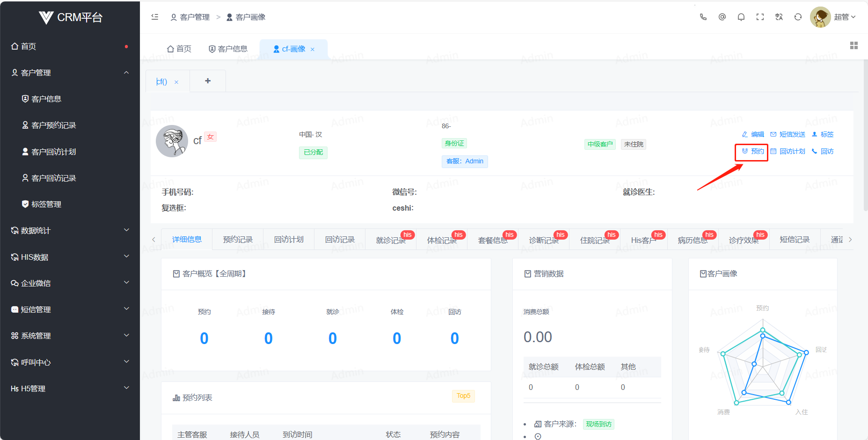The height and width of the screenshot is (440, 868).
Task: Select the 住院记录 tab
Action: click(595, 240)
